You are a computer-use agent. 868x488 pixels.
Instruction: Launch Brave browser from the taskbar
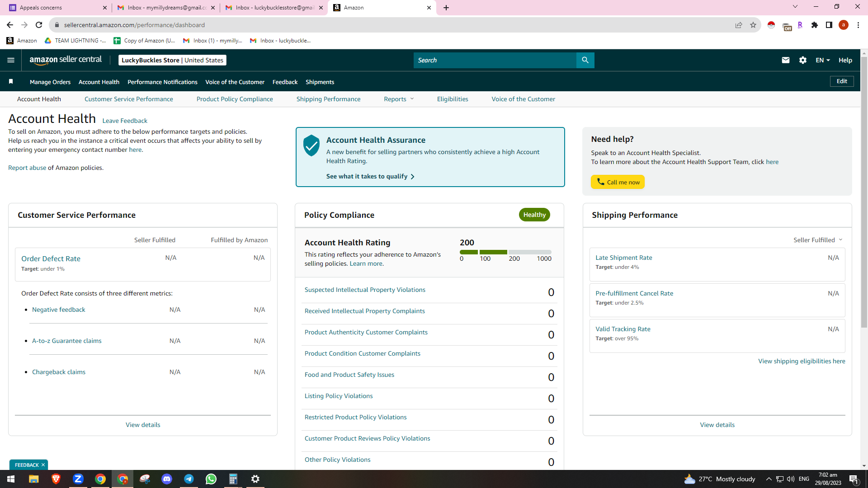point(56,479)
